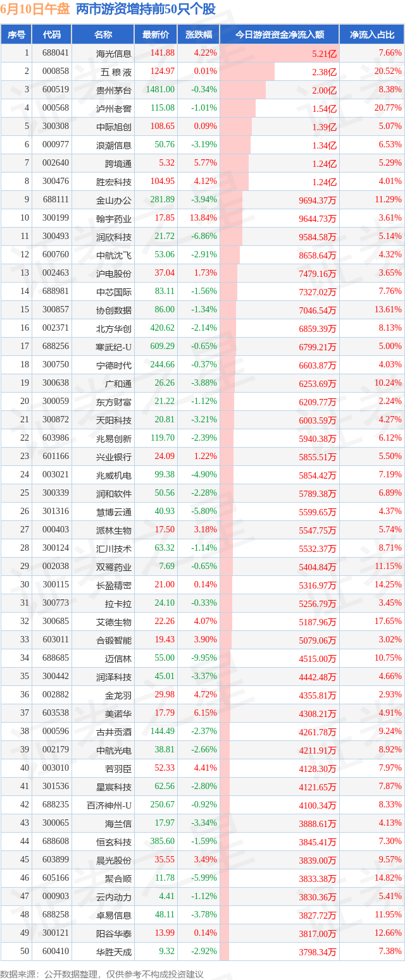Click stock code 603538
This screenshot has height=980, width=405.
(x=56, y=713)
